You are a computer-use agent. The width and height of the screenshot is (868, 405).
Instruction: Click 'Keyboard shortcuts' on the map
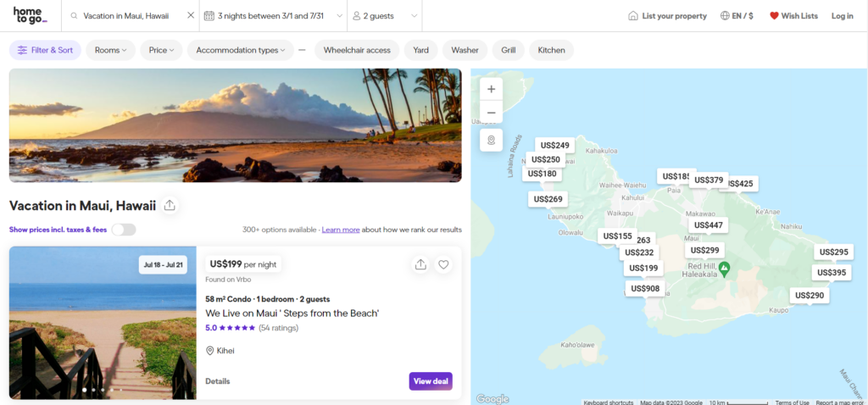point(609,402)
